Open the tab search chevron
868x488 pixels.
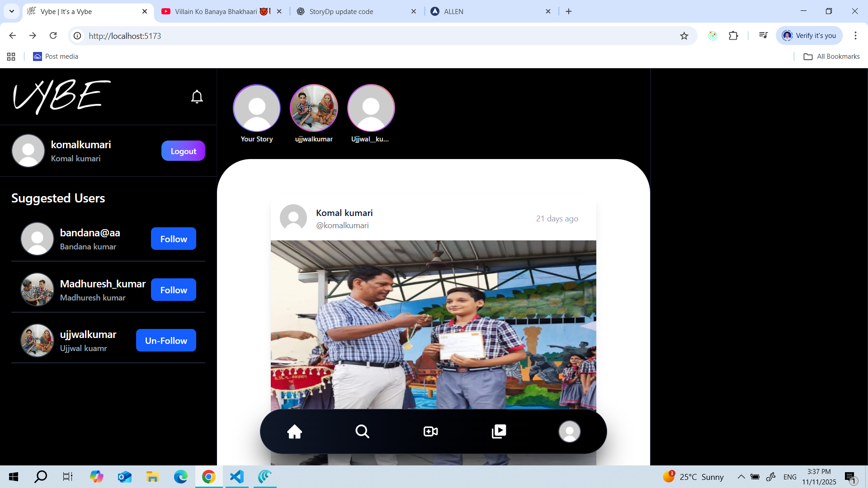11,11
